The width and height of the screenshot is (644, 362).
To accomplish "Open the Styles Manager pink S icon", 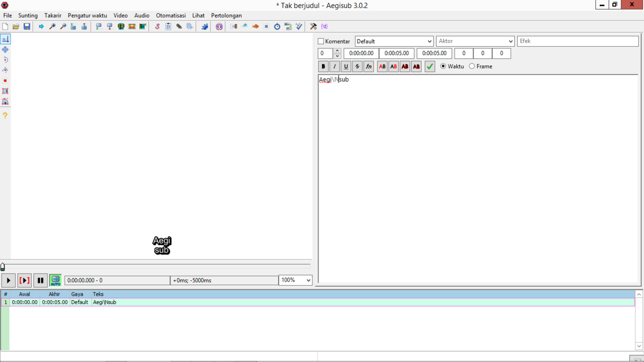I will pos(157,26).
